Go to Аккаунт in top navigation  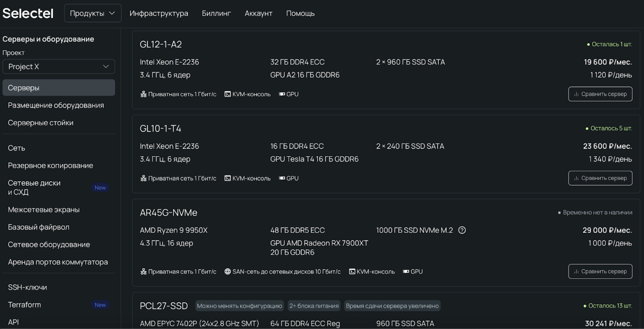(258, 13)
